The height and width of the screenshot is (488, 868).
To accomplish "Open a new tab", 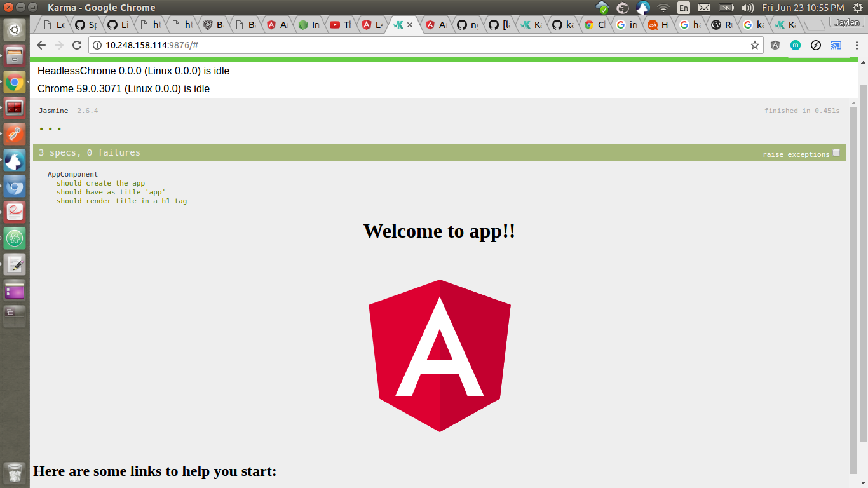I will coord(815,25).
